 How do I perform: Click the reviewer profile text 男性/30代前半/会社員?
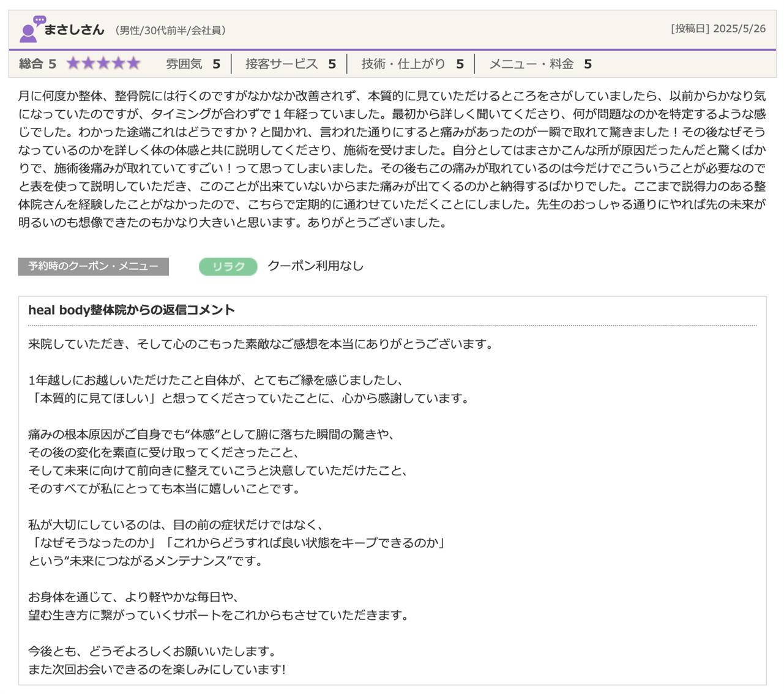tap(170, 30)
